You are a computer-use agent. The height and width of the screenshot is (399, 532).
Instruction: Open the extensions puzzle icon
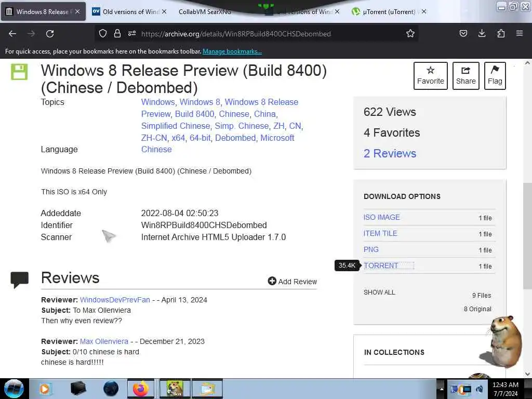click(x=501, y=33)
